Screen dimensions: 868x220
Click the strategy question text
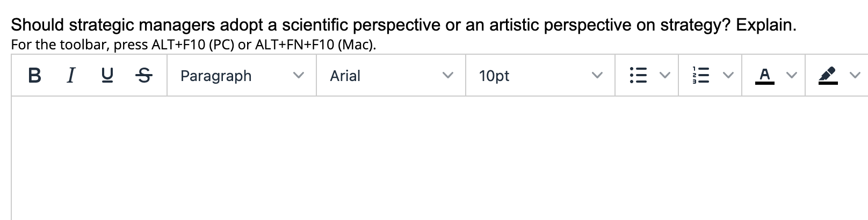click(403, 25)
